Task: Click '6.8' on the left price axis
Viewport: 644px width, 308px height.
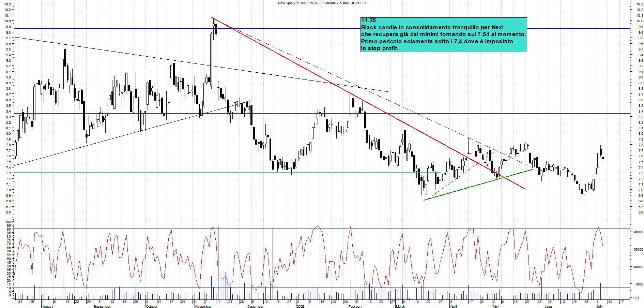Action: pos(8,201)
